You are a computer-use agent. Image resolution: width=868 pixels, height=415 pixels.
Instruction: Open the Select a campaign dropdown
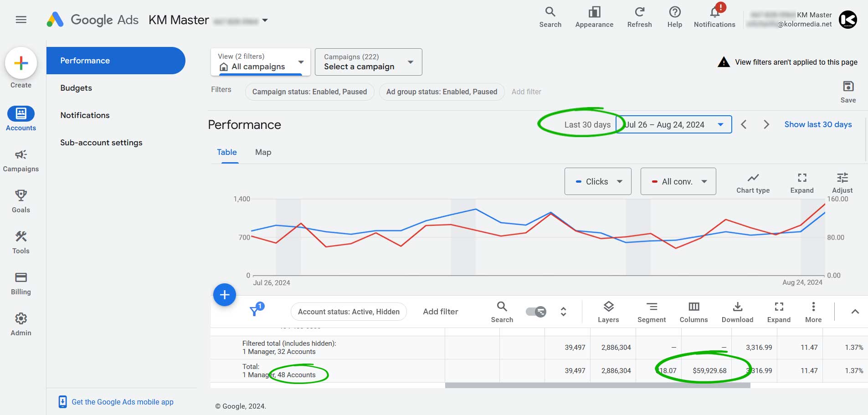point(368,62)
